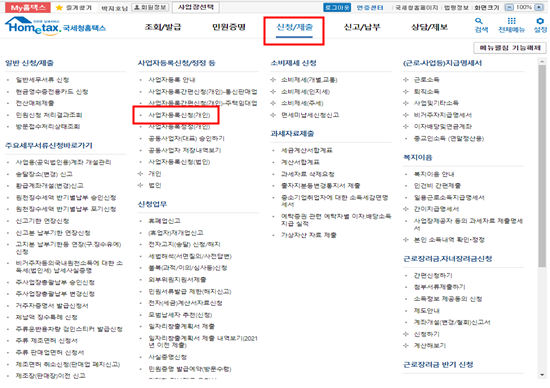550x388 pixels.
Task: Open 사업자등록정정(개인) link
Action: pyautogui.click(x=179, y=126)
